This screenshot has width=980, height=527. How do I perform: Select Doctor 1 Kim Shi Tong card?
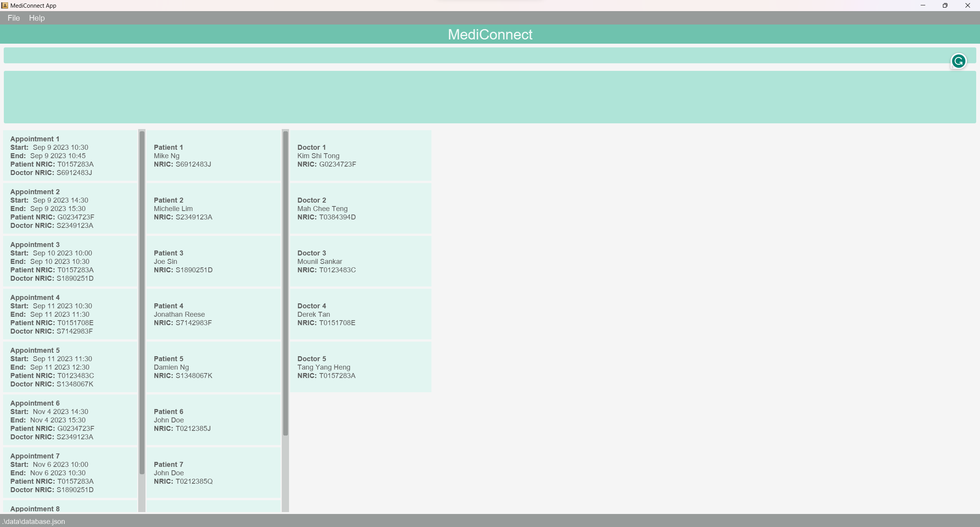[360, 155]
